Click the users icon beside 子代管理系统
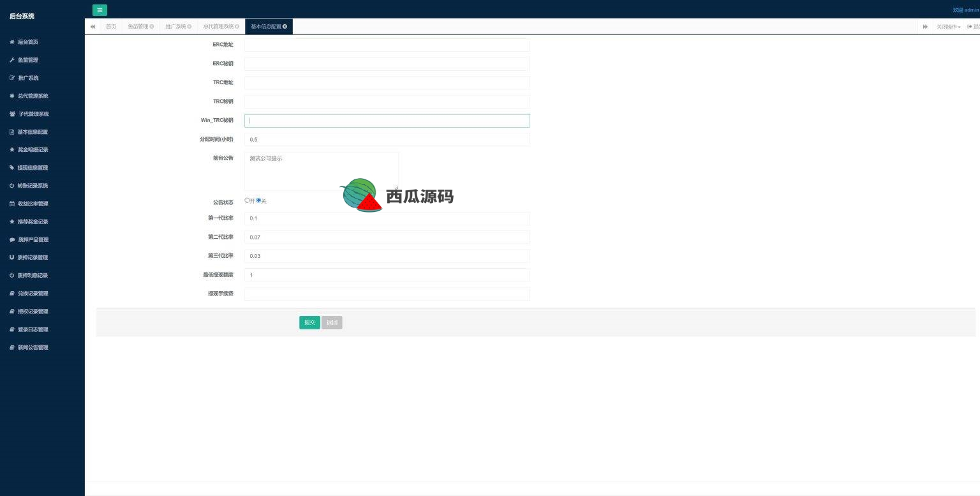The image size is (980, 496). (13, 114)
